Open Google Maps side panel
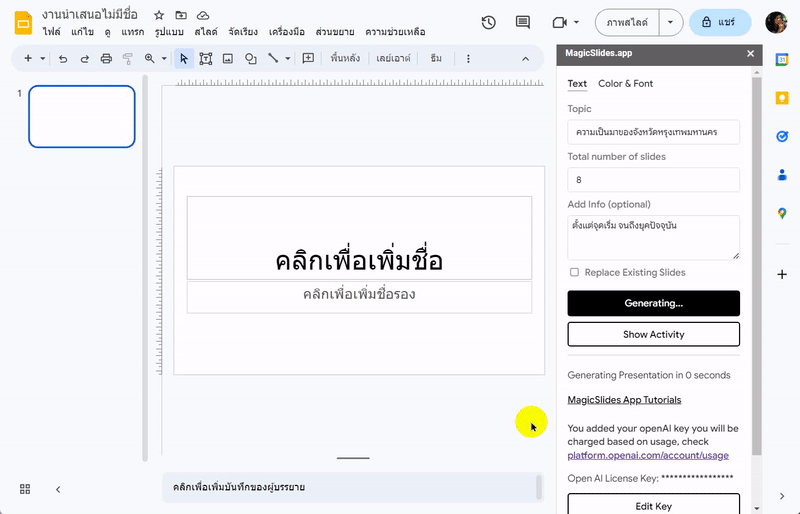Image resolution: width=800 pixels, height=514 pixels. [782, 213]
